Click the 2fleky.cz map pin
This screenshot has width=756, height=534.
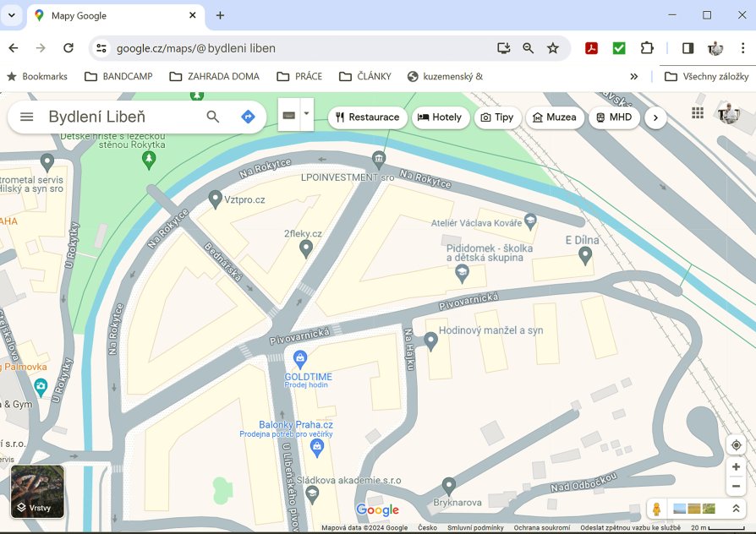point(305,248)
